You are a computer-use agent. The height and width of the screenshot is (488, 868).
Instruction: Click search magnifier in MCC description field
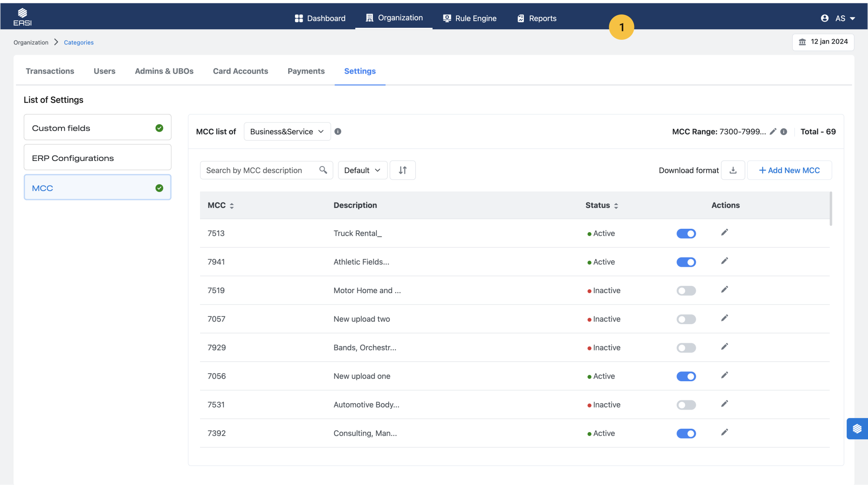[323, 170]
